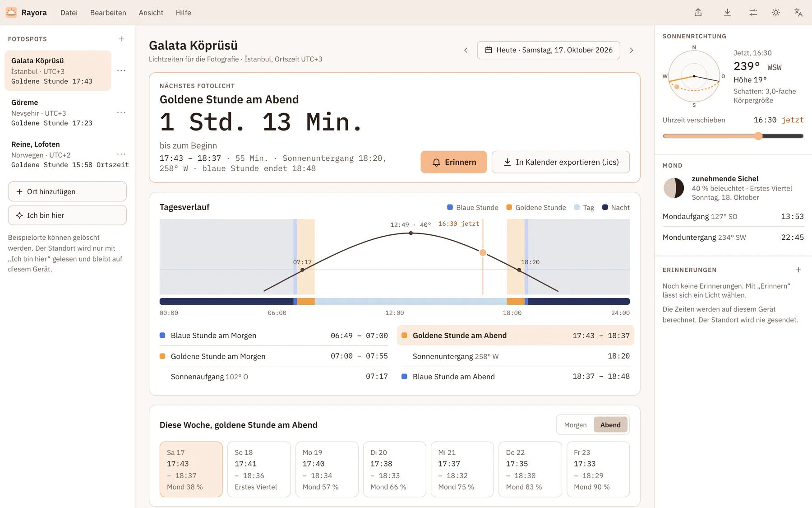812x508 pixels.
Task: Click the Erinnern bell button
Action: (x=454, y=162)
